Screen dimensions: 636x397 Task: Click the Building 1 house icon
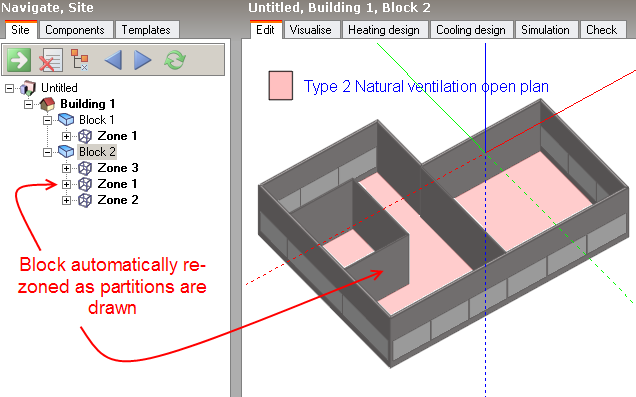pos(47,104)
